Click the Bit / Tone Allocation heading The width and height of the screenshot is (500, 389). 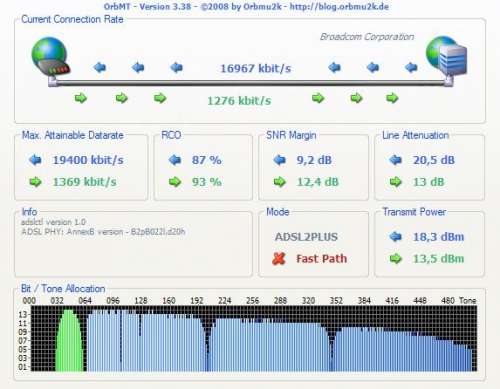coord(63,289)
